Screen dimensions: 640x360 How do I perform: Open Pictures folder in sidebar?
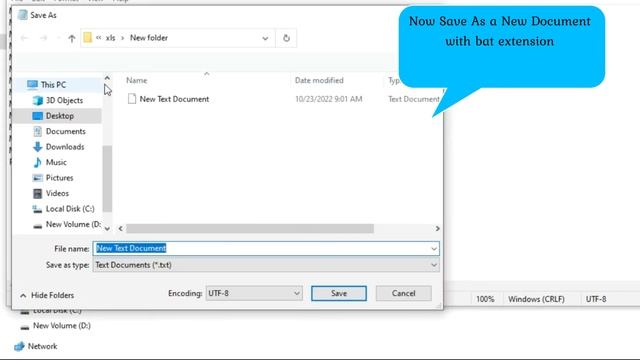tap(60, 178)
